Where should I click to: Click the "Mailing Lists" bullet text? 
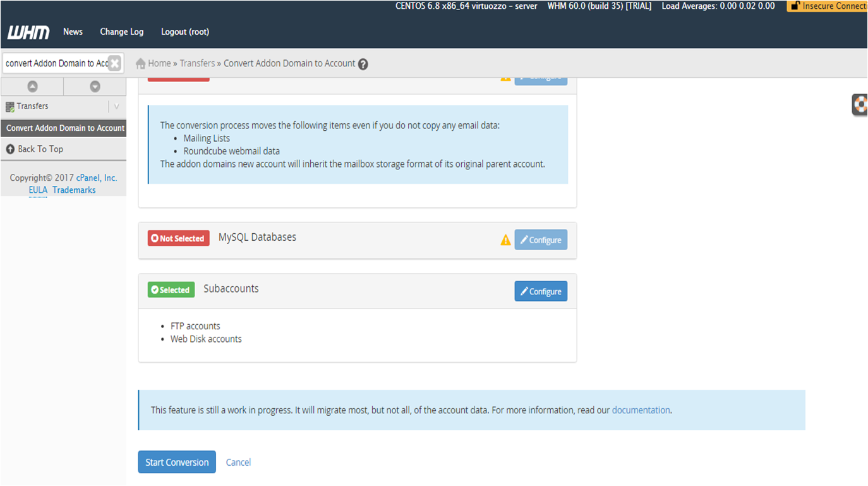tap(207, 138)
